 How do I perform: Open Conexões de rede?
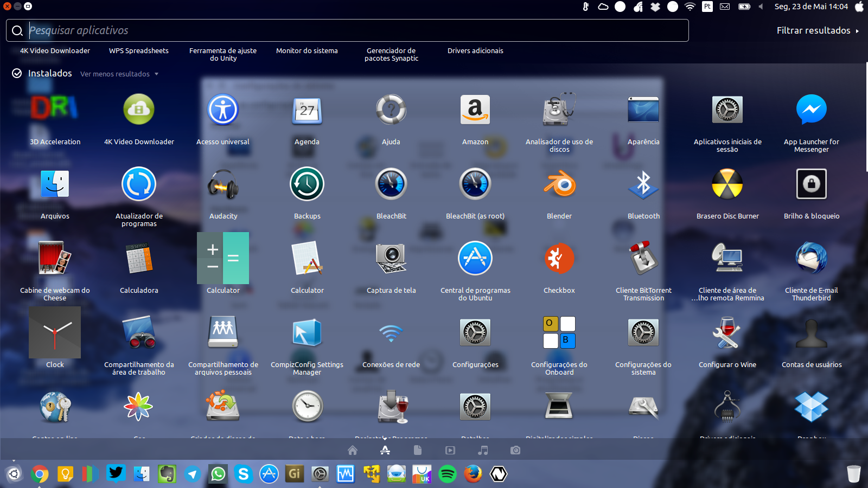[391, 332]
